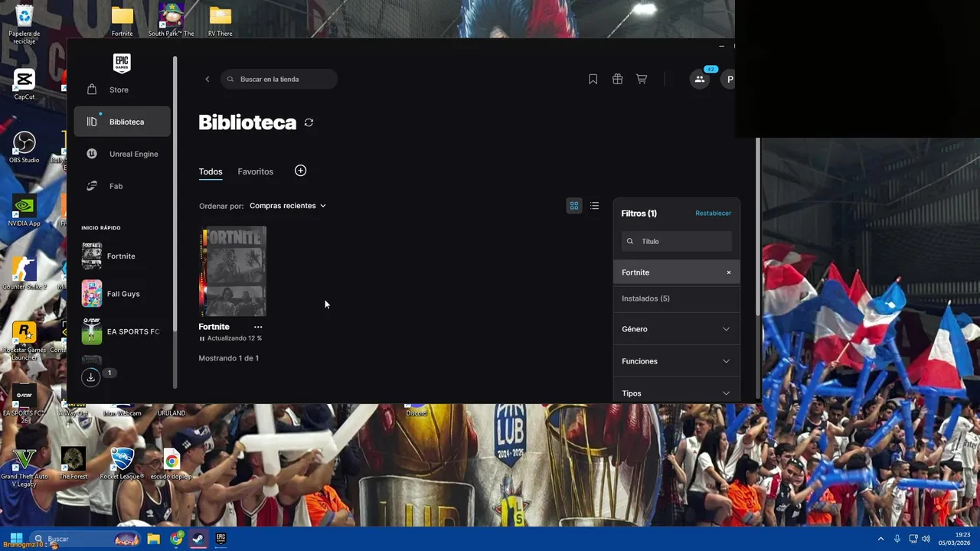The image size is (980, 551).
Task: Add a new collection with plus icon
Action: [x=300, y=171]
